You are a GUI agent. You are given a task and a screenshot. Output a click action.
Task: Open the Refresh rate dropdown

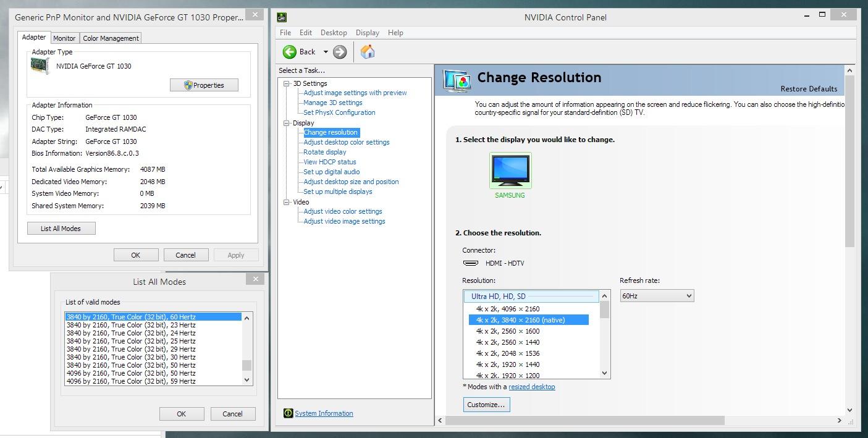coord(657,296)
